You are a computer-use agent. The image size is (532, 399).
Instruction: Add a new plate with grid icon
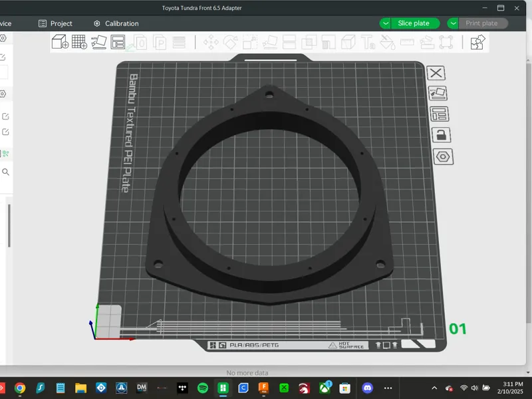click(79, 42)
